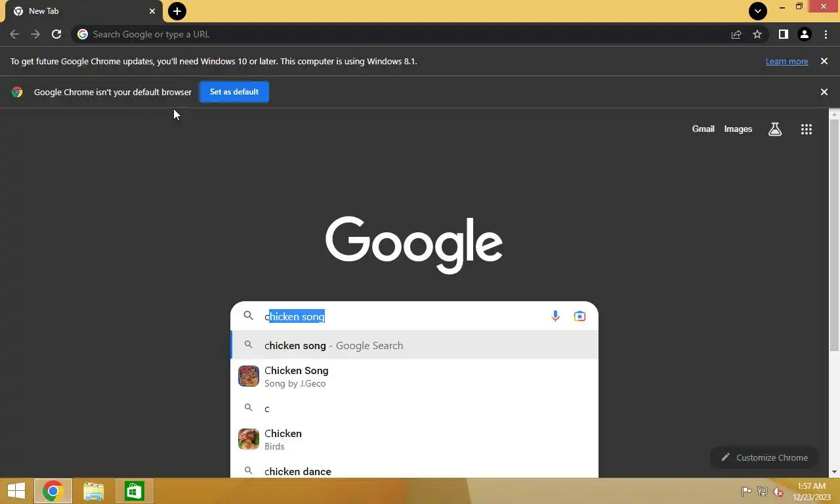Open the Learn more link

(x=787, y=61)
